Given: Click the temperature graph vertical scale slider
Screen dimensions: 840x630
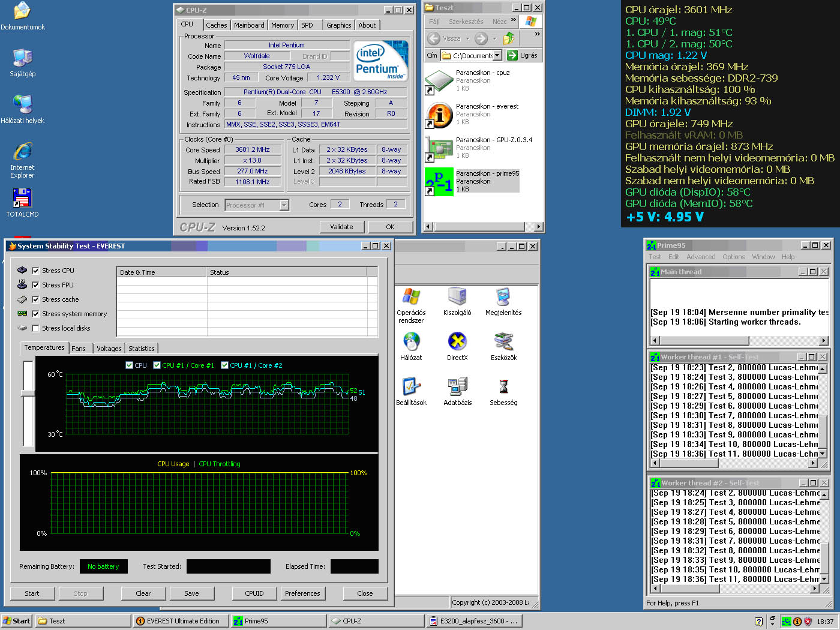Looking at the screenshot, I should pyautogui.click(x=28, y=393).
